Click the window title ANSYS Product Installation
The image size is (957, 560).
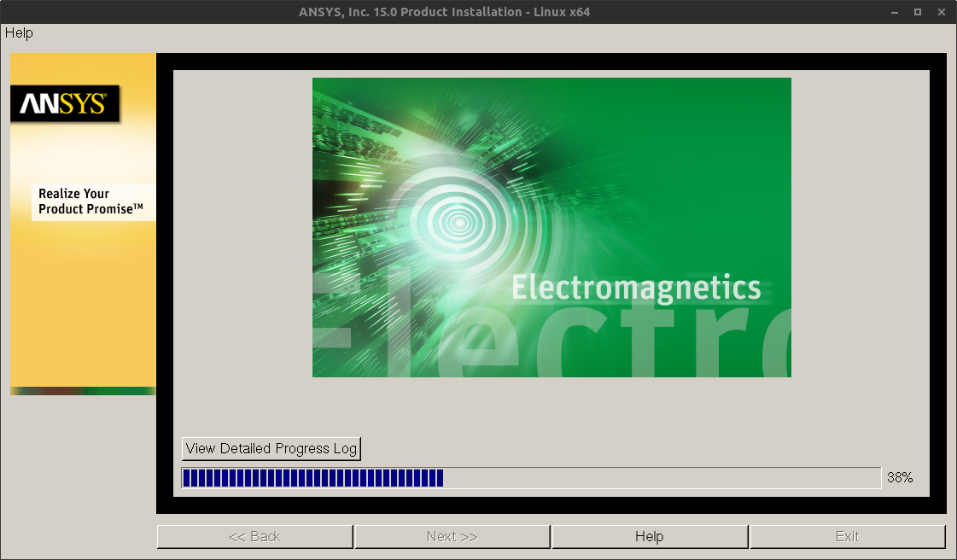tap(444, 12)
